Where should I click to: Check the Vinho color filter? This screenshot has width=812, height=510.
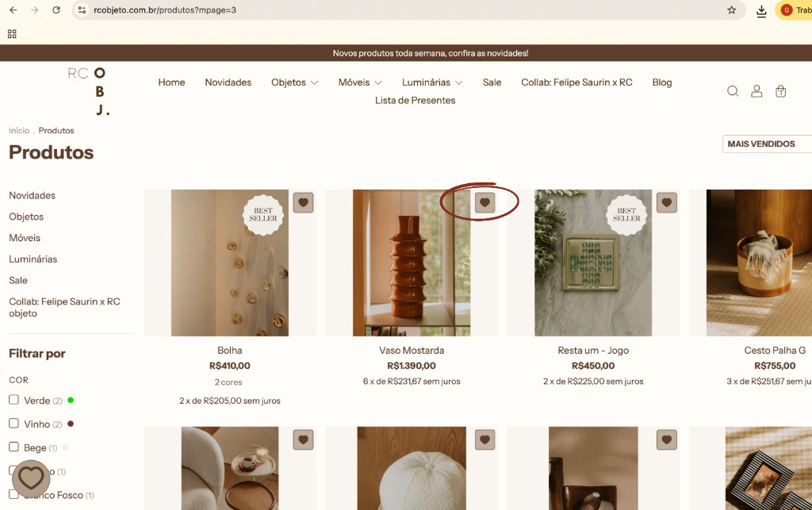point(14,424)
